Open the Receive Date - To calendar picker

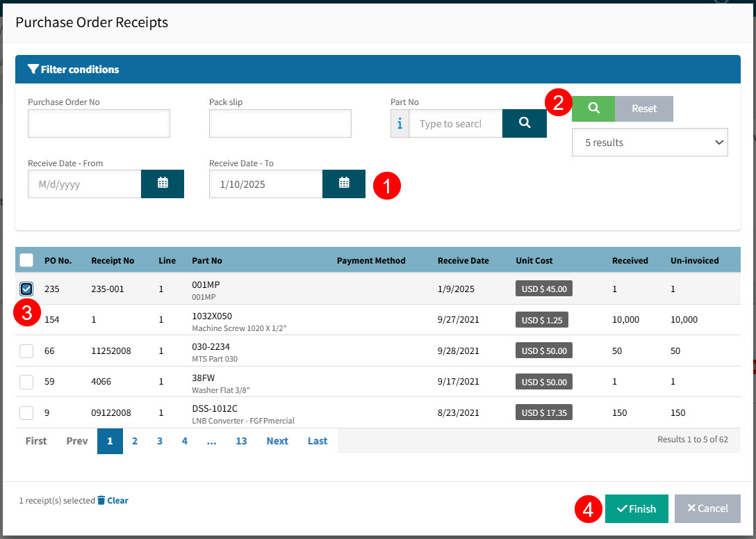pos(344,184)
